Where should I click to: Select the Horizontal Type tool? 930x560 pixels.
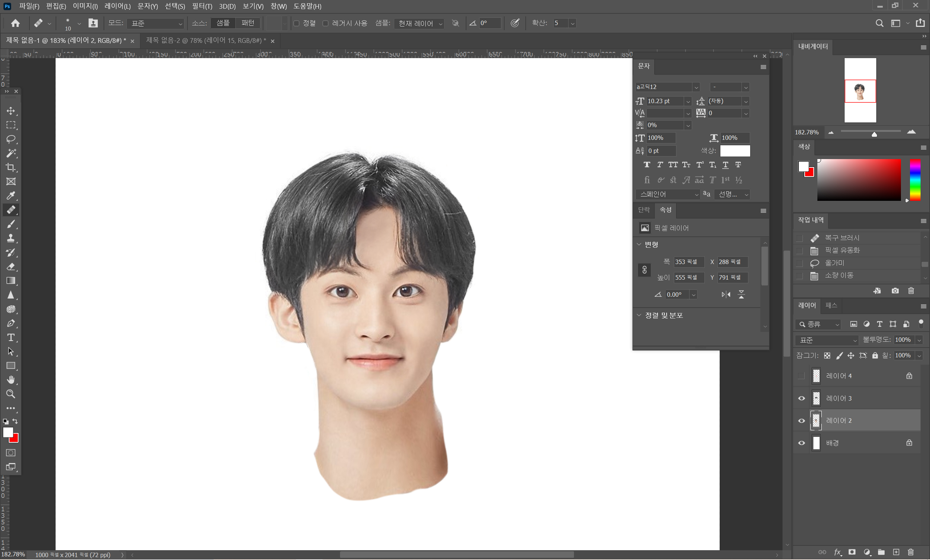(11, 338)
